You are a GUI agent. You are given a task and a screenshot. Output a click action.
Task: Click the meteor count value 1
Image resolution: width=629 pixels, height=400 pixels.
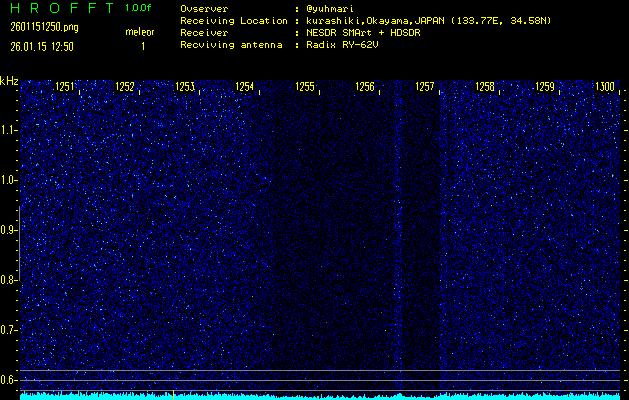[x=143, y=47]
